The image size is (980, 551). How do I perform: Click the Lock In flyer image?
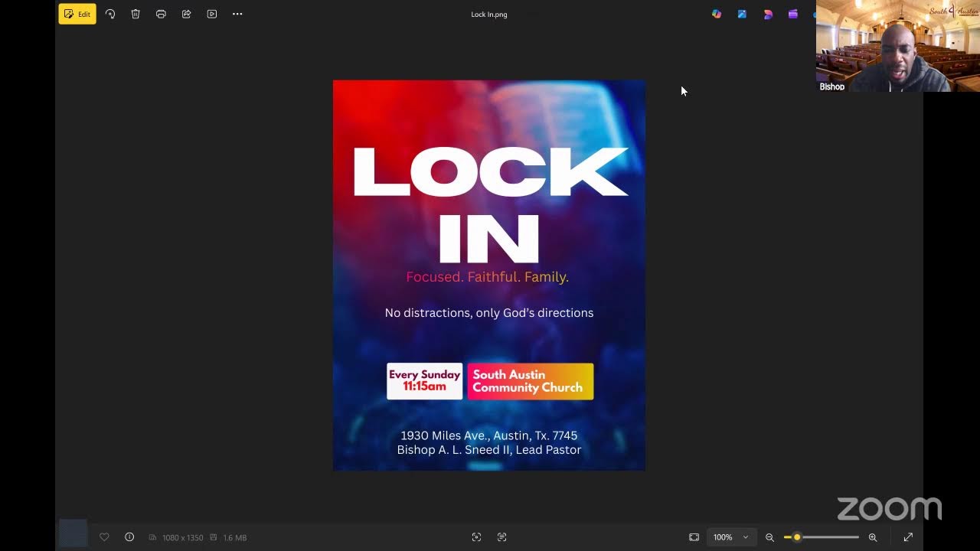coord(489,275)
